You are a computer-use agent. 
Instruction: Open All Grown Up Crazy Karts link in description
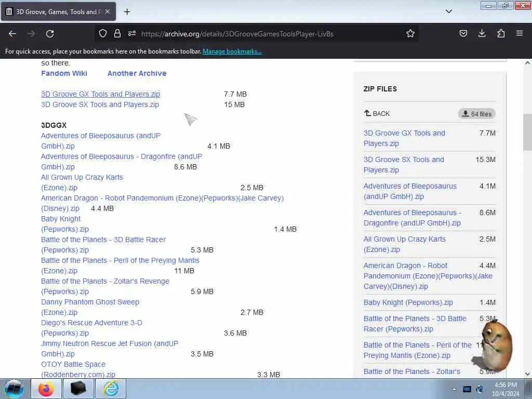pos(82,182)
